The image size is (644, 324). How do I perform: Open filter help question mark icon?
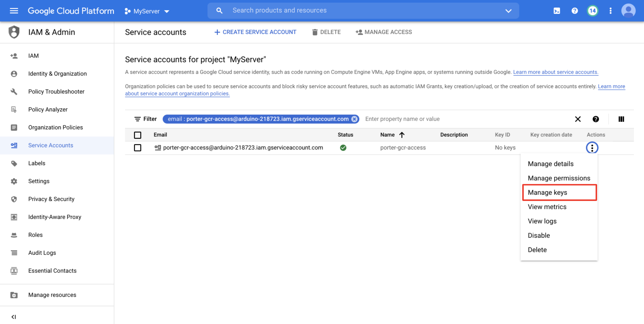pyautogui.click(x=596, y=119)
